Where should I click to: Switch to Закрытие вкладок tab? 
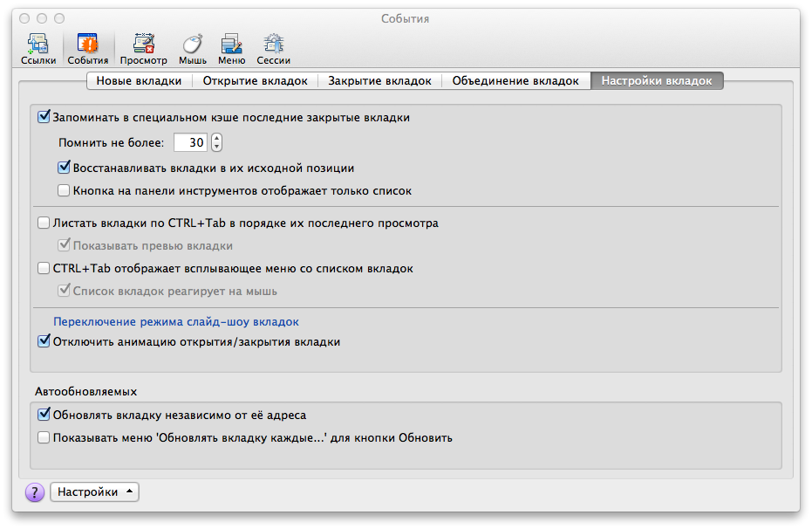[379, 81]
